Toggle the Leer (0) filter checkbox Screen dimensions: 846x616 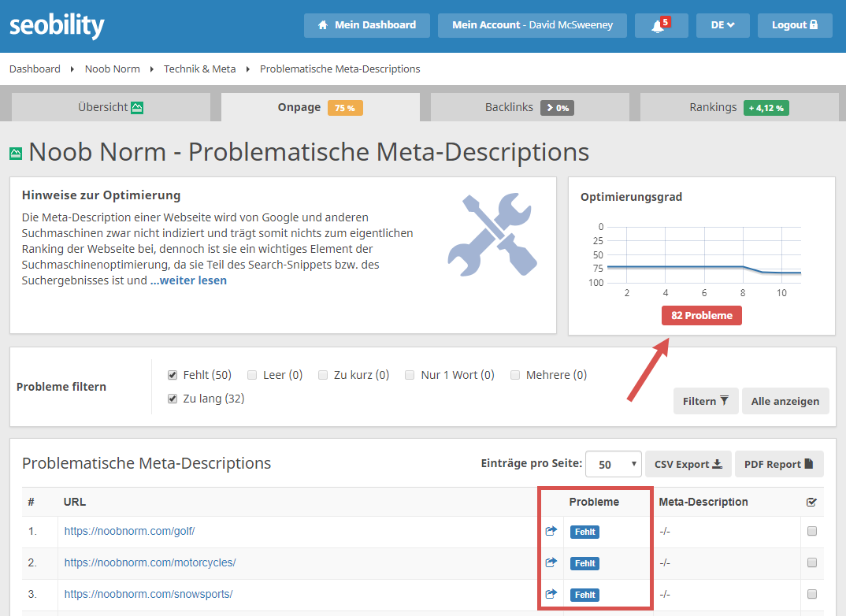tap(252, 375)
